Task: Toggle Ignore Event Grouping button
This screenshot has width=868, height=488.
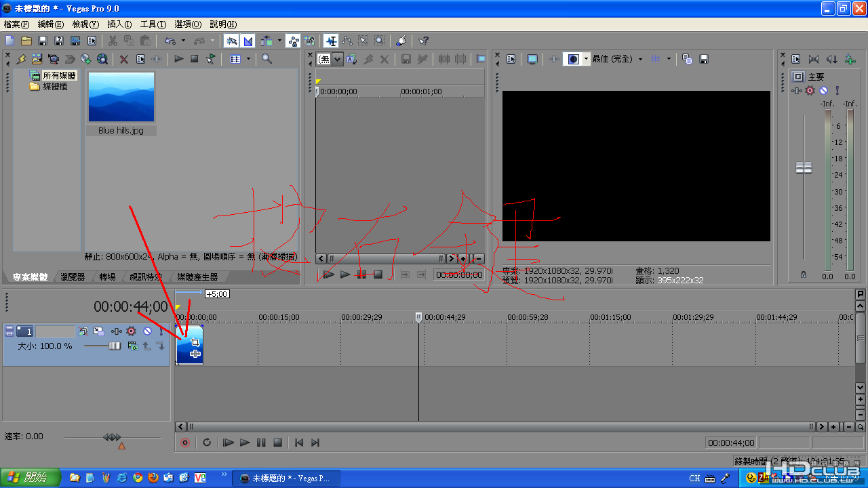Action: tap(309, 41)
